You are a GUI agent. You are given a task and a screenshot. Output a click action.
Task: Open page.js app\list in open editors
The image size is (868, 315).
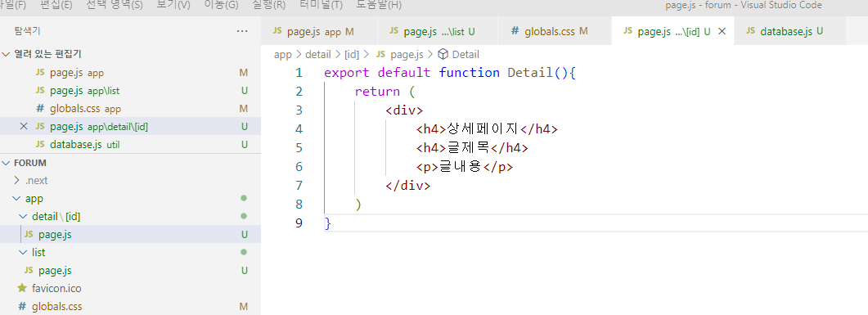(131, 90)
